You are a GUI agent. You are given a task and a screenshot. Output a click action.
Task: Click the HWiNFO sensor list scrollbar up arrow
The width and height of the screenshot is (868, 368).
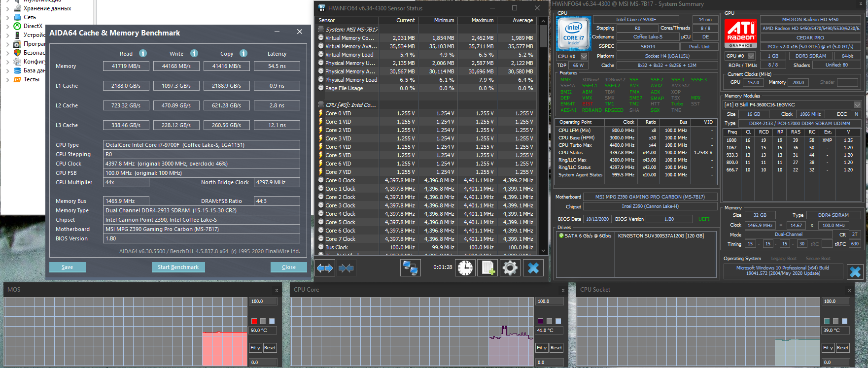pos(543,21)
